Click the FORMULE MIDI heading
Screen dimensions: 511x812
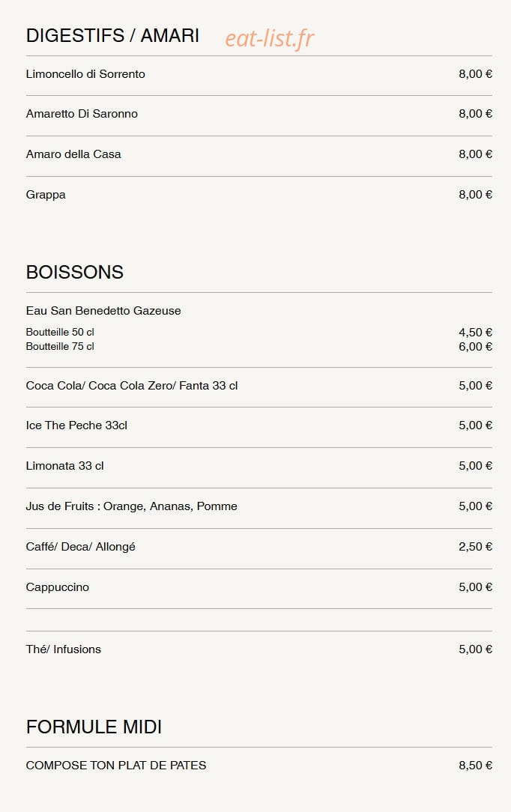click(94, 727)
